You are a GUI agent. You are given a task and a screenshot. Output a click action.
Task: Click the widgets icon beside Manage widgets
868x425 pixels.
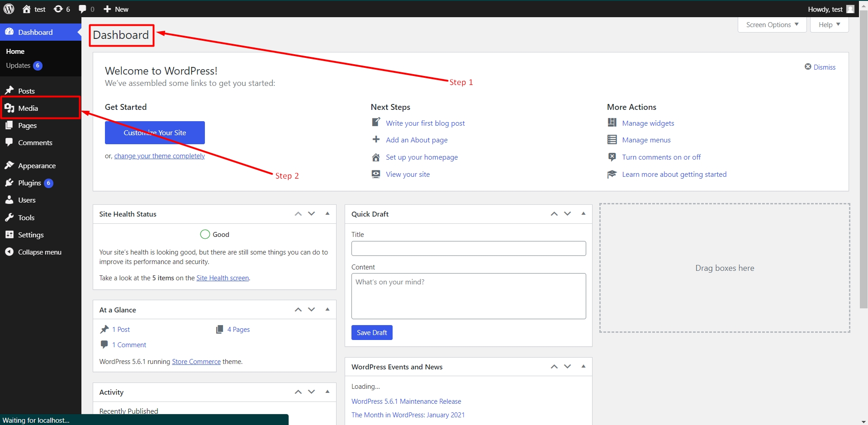[612, 123]
